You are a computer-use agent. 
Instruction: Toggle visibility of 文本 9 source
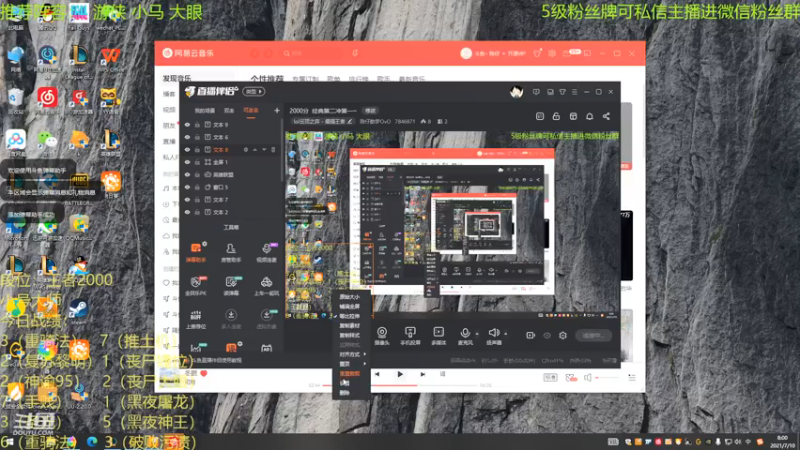point(187,124)
